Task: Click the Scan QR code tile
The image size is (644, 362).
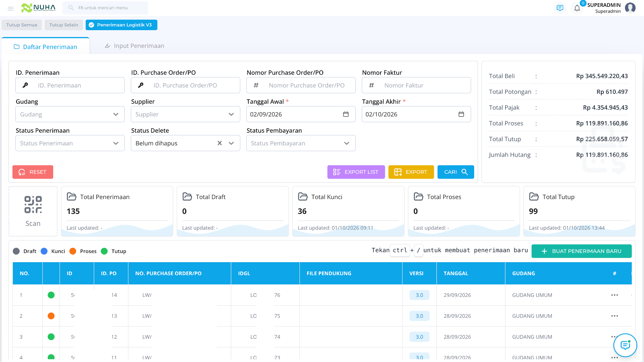Action: (33, 211)
